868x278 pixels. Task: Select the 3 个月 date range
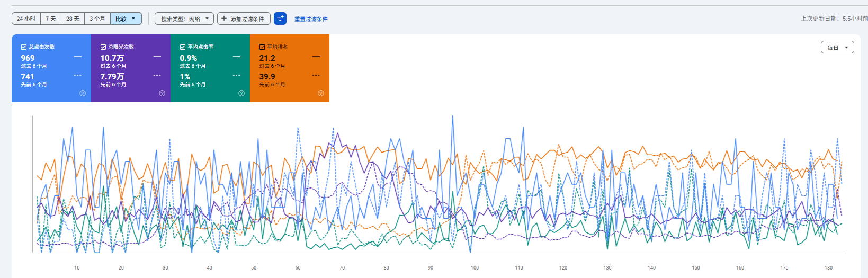[x=97, y=19]
